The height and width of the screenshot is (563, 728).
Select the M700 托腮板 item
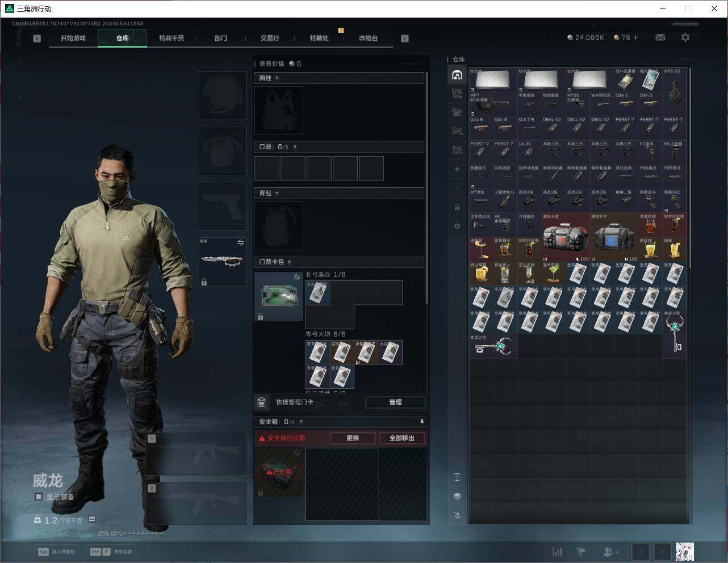(578, 104)
